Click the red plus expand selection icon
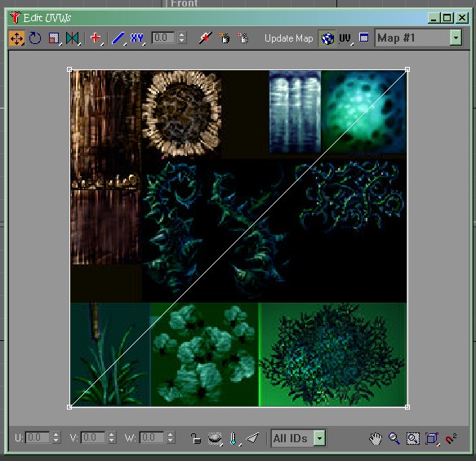 (x=96, y=38)
